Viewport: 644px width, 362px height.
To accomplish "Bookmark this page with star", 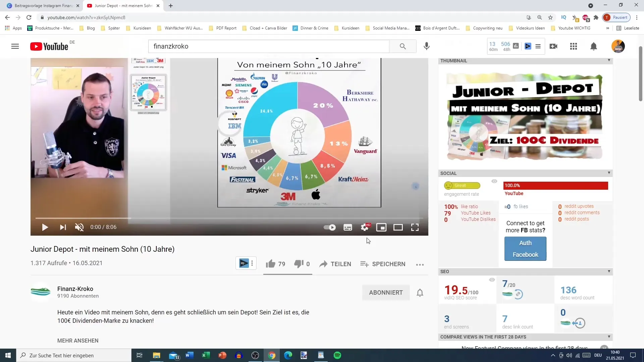I will tap(550, 17).
